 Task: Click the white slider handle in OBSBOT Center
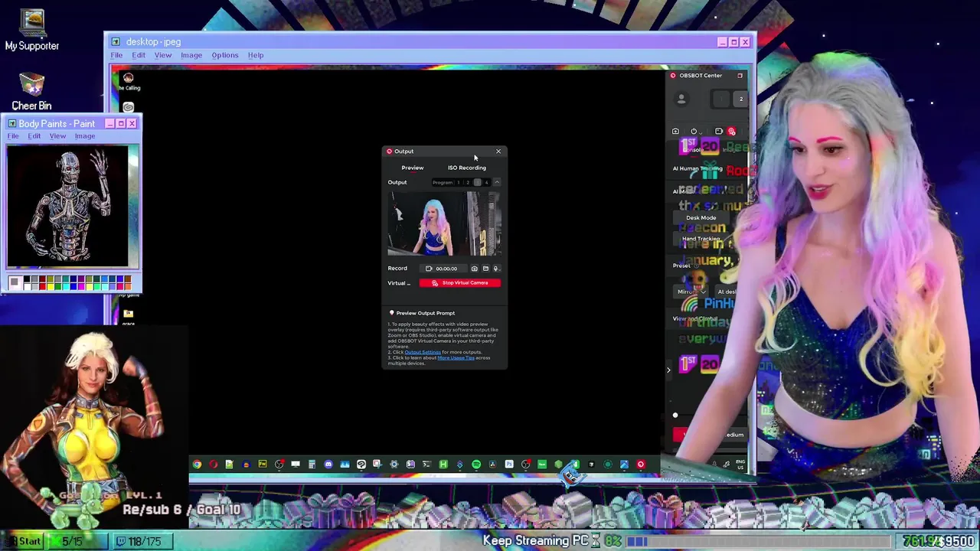(675, 416)
